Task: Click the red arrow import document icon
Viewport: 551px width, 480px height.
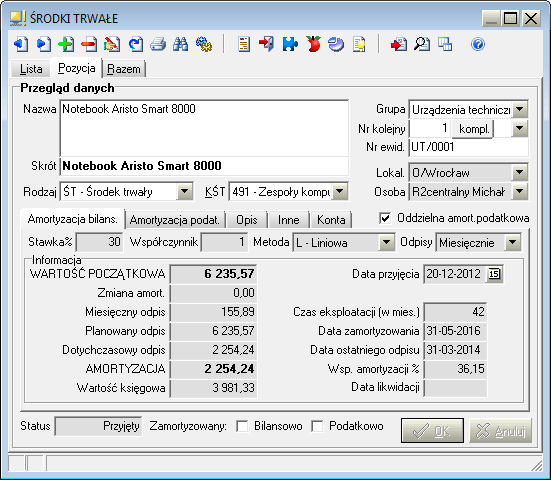Action: click(x=399, y=45)
